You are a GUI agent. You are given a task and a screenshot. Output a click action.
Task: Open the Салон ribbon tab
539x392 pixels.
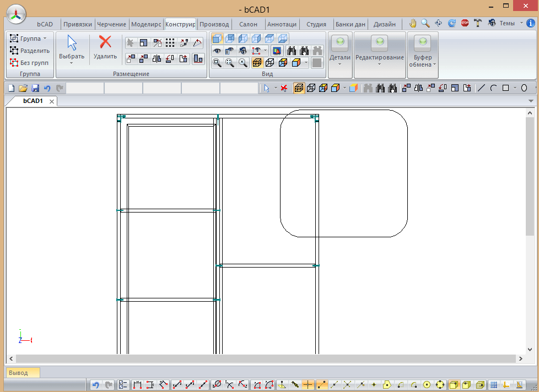pos(248,24)
